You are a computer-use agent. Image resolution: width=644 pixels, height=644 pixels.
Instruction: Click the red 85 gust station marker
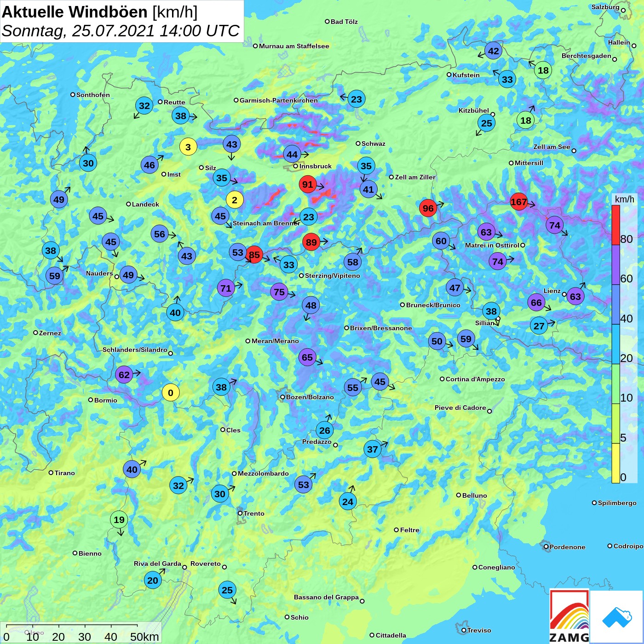click(x=254, y=254)
